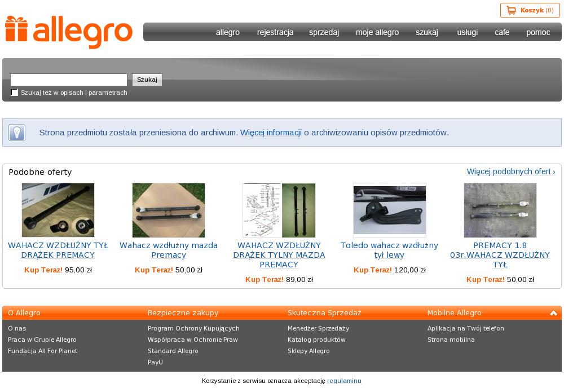The width and height of the screenshot is (564, 392).
Task: Open the Koszyk shopping cart
Action: click(x=530, y=10)
